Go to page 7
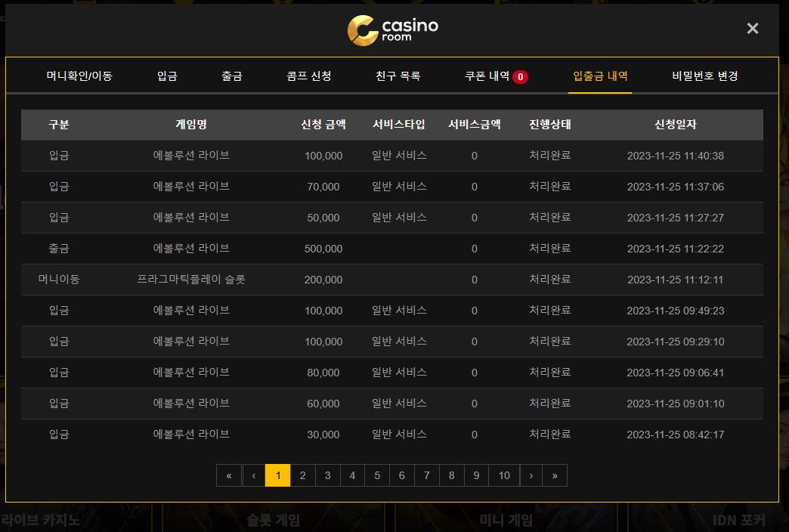 coord(427,475)
